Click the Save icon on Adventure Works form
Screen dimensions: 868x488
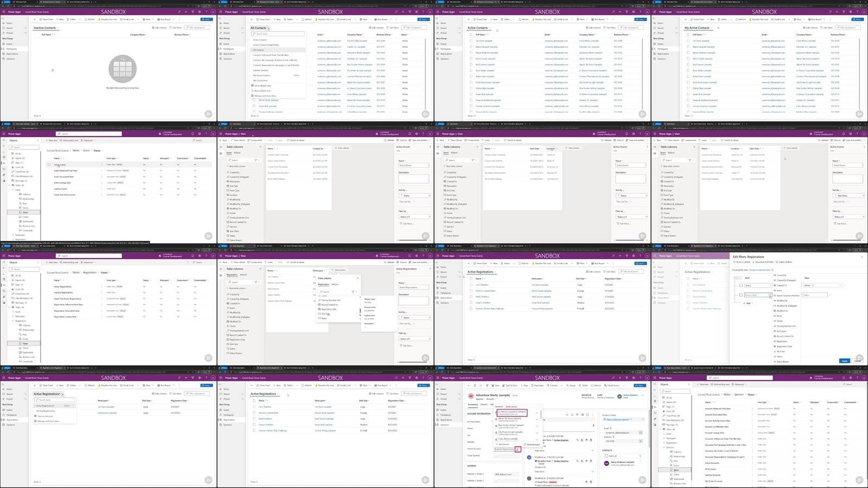click(493, 386)
